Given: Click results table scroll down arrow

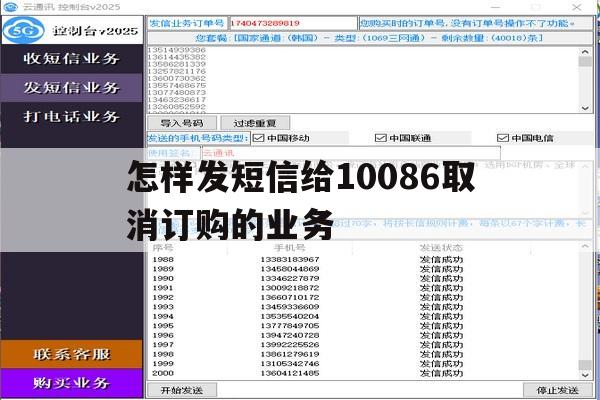Looking at the screenshot, I should (x=585, y=376).
